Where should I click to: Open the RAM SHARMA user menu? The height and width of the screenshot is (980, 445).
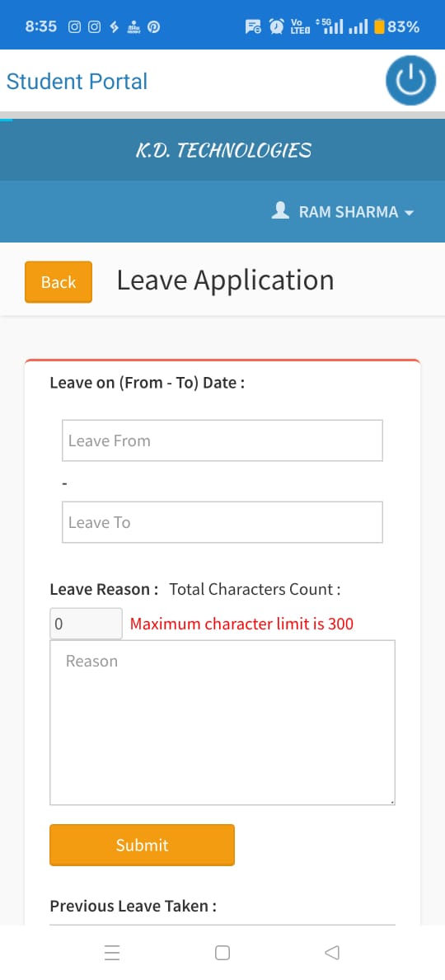pos(343,211)
